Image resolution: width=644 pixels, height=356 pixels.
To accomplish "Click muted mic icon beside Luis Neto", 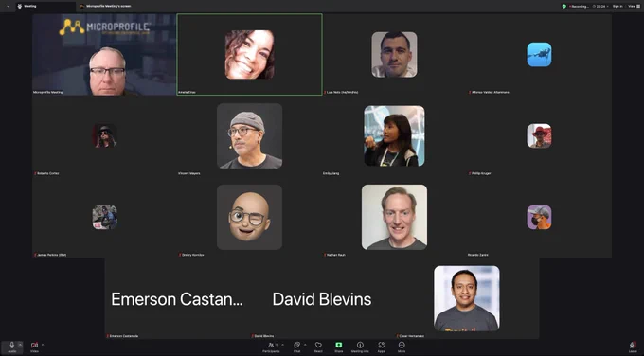I will coord(325,93).
